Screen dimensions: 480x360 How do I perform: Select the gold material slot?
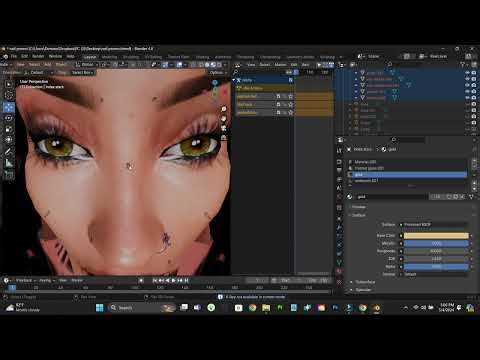(x=407, y=174)
